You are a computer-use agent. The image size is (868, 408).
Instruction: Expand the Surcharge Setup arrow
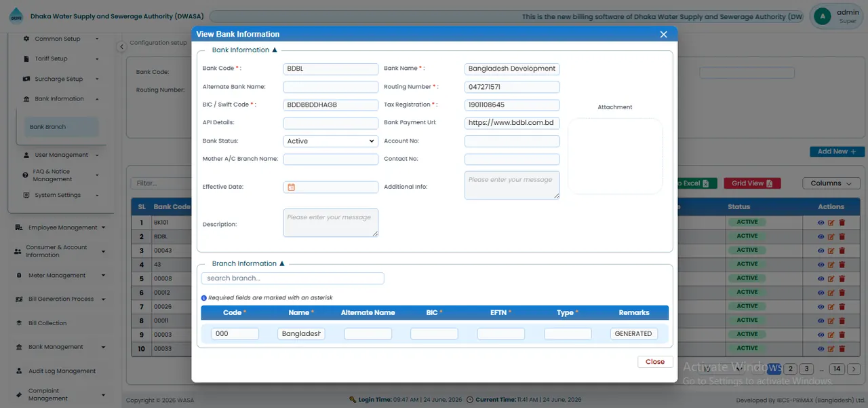click(98, 79)
